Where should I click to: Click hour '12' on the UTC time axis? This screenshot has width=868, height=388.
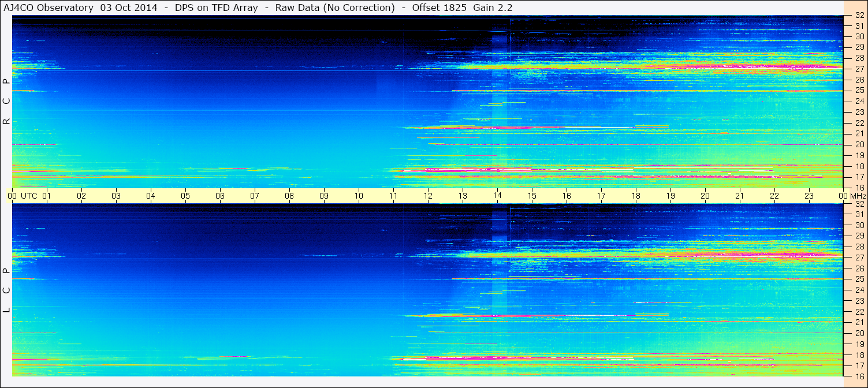[428, 196]
